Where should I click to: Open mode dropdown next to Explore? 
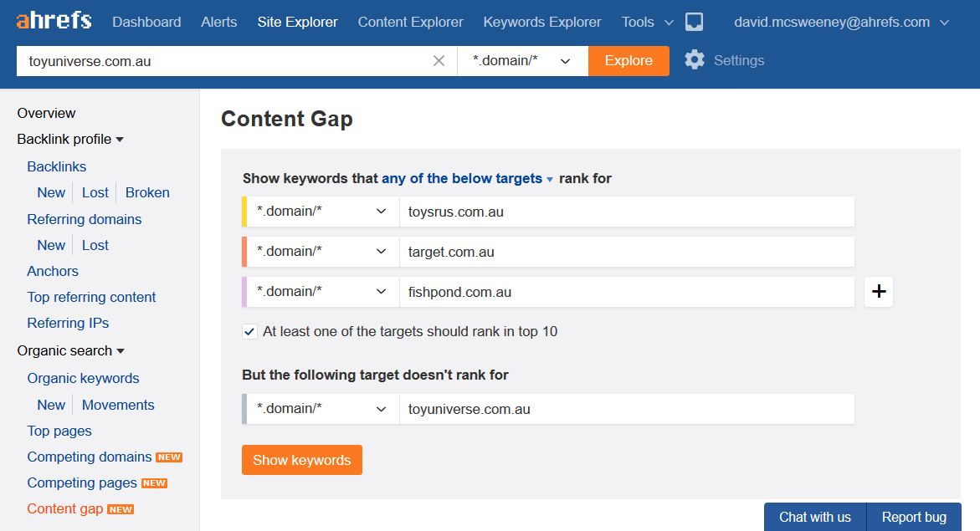coord(522,61)
